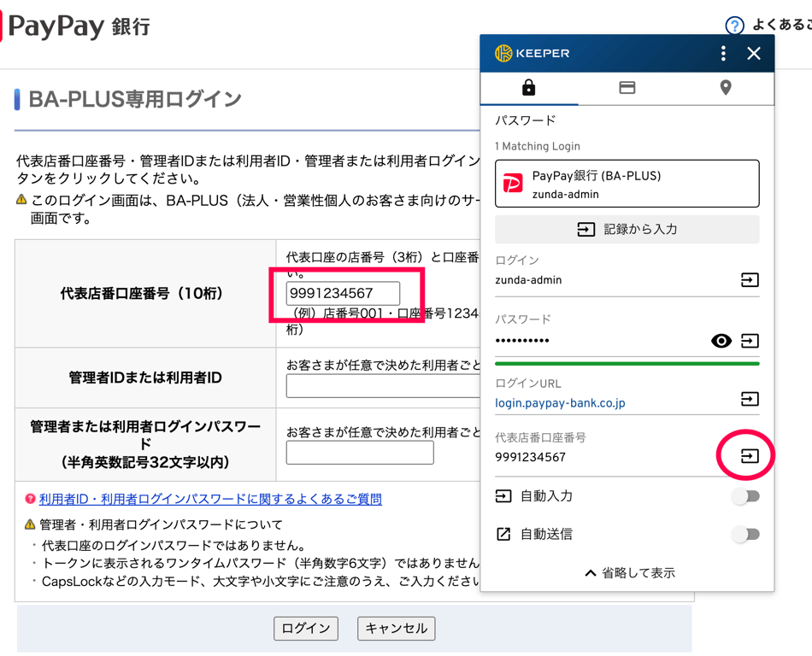The width and height of the screenshot is (812, 656).
Task: Click the ログインパスワード input field
Action: point(360,453)
